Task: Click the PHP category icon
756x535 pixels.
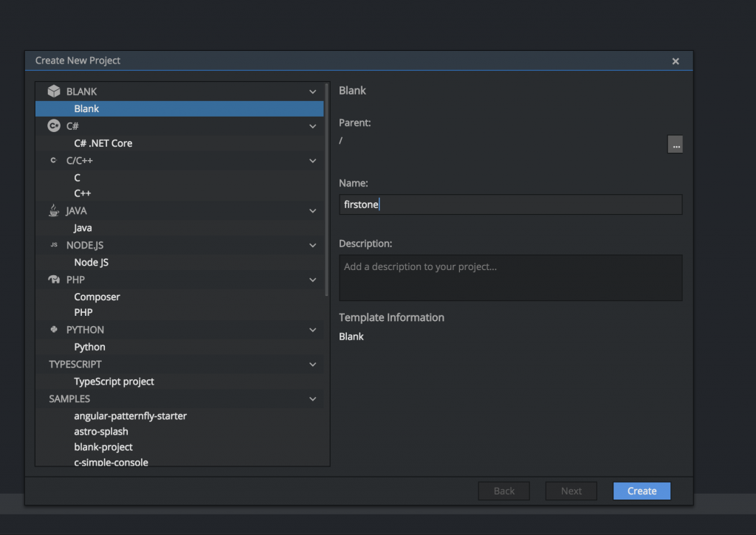Action: tap(54, 280)
